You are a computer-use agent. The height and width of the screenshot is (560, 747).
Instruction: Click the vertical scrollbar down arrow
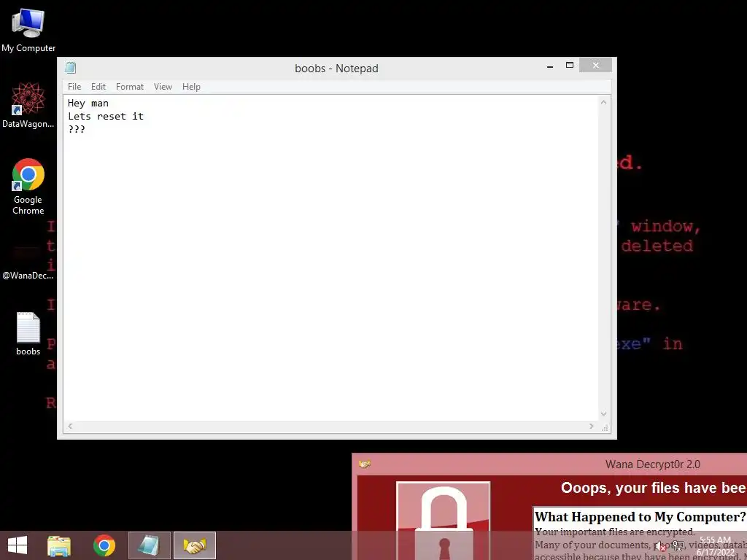603,414
